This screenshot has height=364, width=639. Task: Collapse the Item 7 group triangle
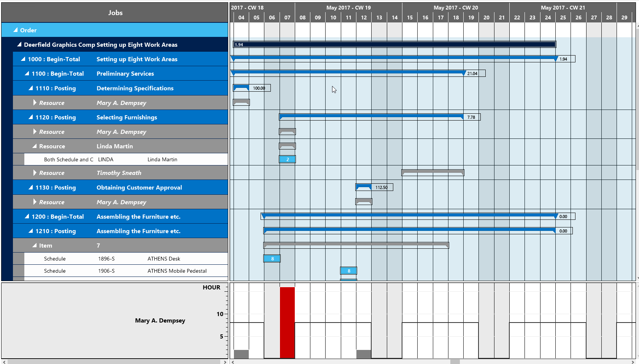(x=34, y=245)
